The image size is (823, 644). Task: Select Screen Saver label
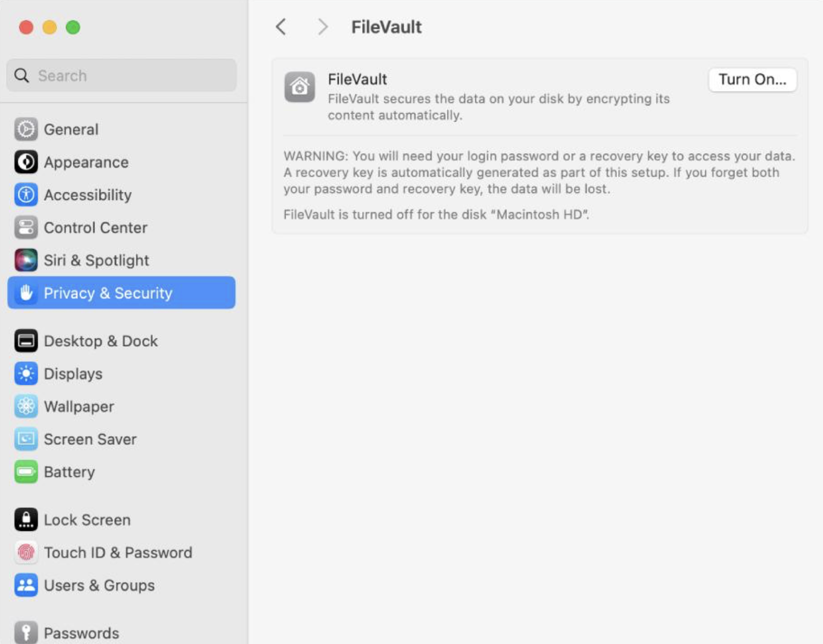click(x=90, y=439)
